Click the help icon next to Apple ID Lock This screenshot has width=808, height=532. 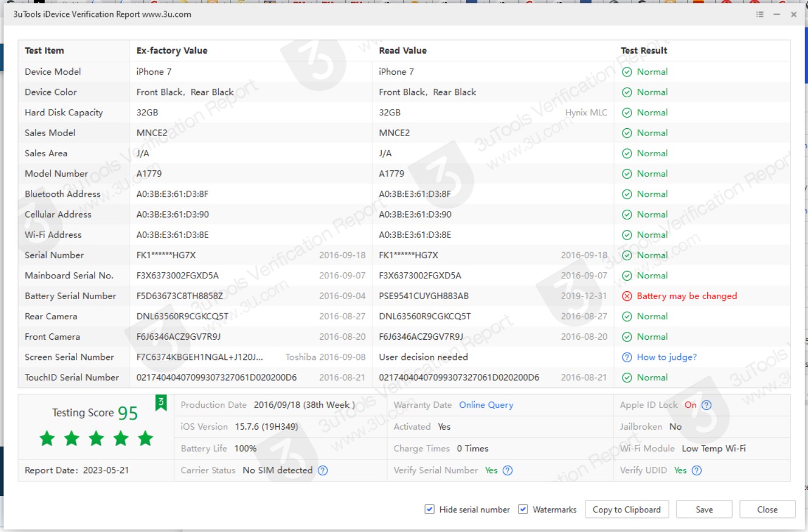tap(707, 405)
